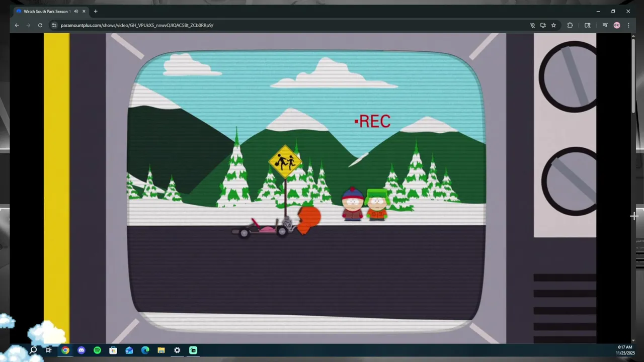Open Task View on the taskbar

coord(49,350)
